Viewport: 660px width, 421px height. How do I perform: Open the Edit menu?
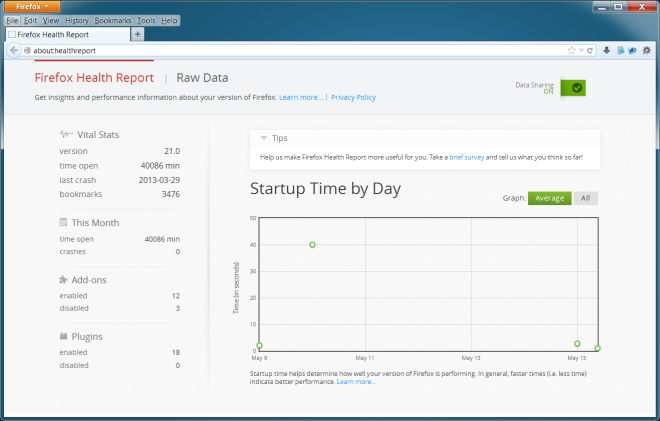30,21
